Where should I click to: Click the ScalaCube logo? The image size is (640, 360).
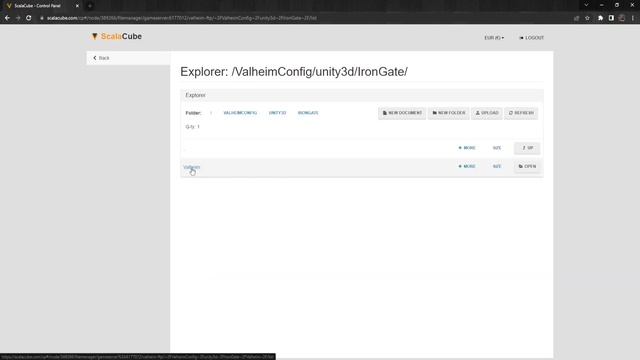click(117, 36)
